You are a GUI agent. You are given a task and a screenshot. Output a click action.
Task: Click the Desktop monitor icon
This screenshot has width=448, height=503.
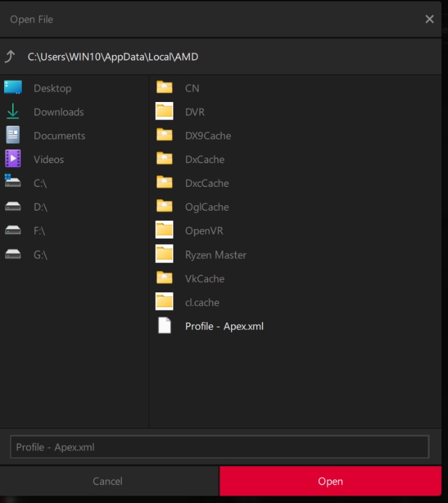pos(13,87)
